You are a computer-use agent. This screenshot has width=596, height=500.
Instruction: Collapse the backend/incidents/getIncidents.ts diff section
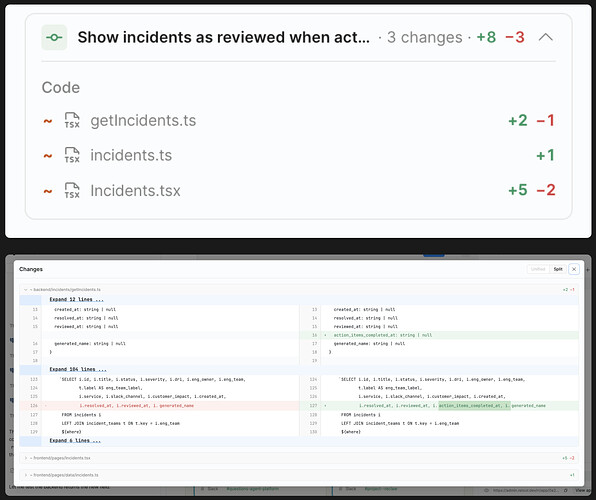(26, 290)
